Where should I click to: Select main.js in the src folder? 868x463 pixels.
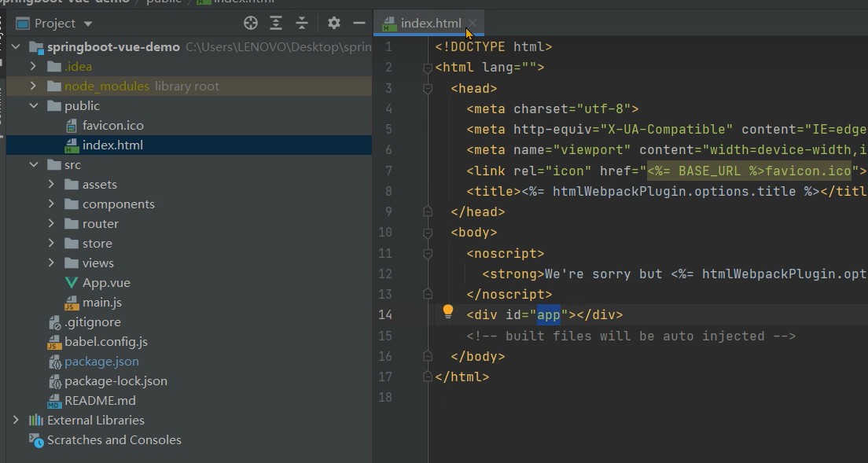pyautogui.click(x=101, y=302)
